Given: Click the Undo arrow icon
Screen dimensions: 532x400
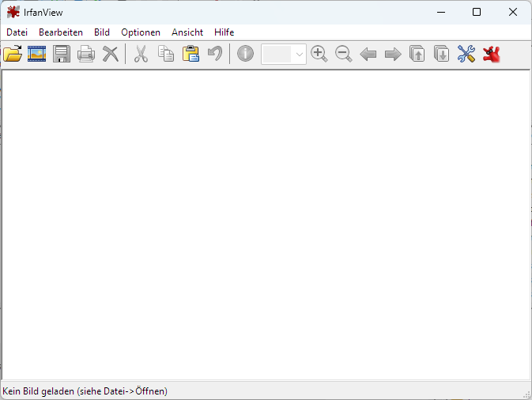Looking at the screenshot, I should click(x=216, y=54).
